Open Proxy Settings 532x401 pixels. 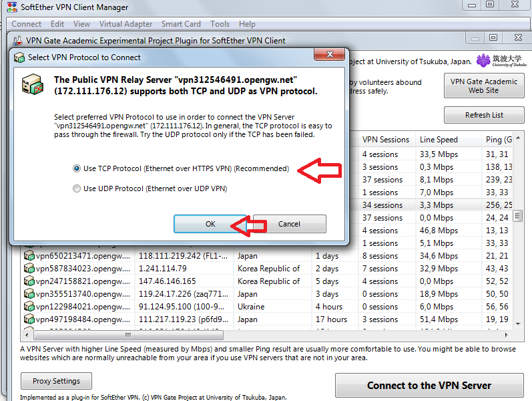56,381
